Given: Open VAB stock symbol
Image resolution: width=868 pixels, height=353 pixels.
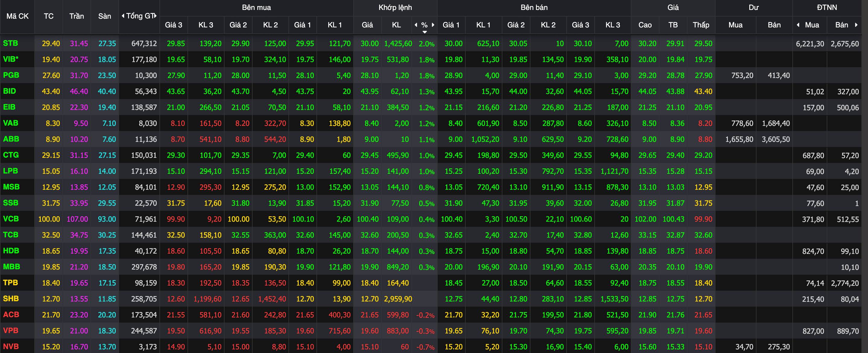Looking at the screenshot, I should coord(11,123).
